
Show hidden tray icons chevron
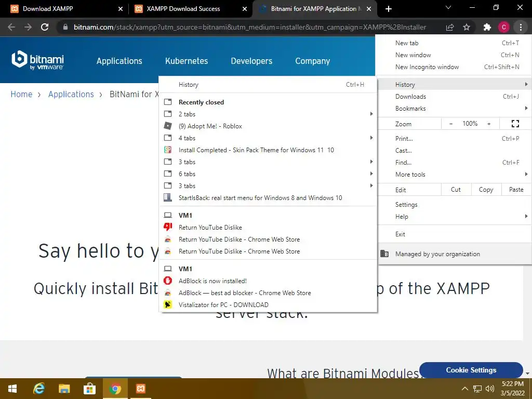point(465,389)
